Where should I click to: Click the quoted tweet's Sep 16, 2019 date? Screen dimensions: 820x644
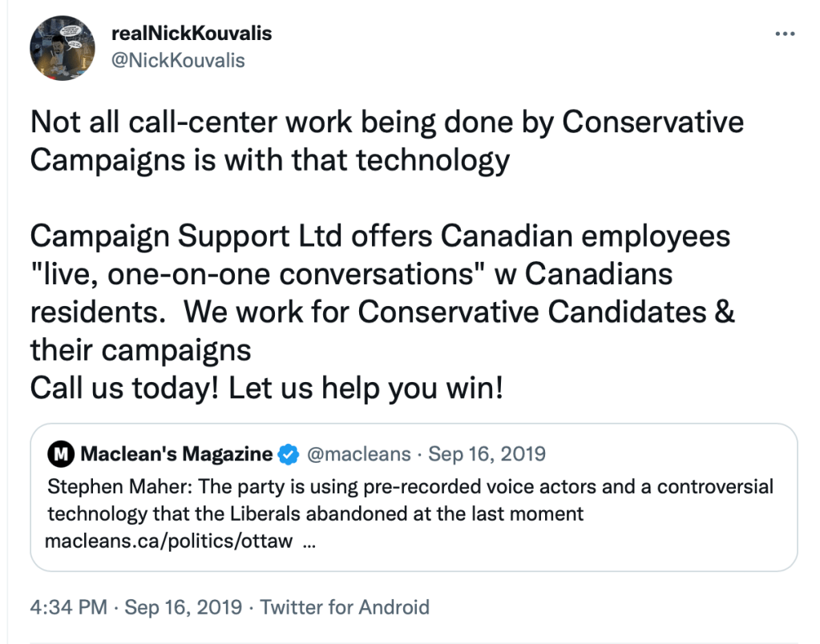coord(487,454)
